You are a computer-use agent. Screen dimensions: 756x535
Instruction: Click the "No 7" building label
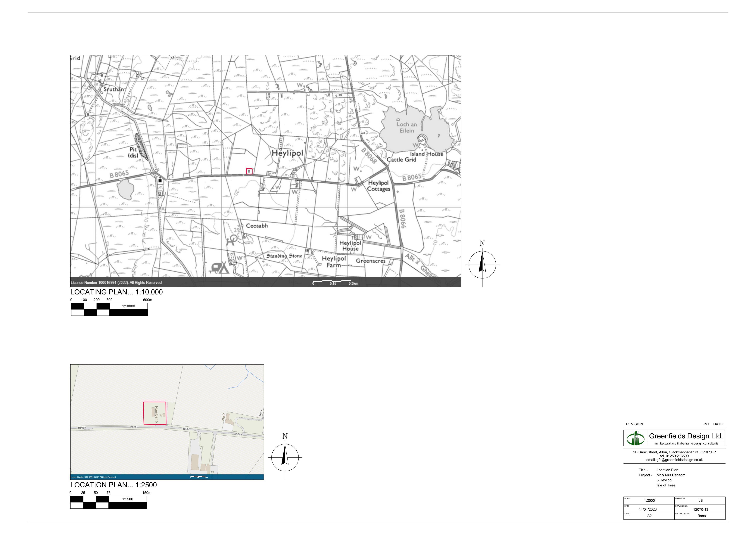tap(224, 417)
